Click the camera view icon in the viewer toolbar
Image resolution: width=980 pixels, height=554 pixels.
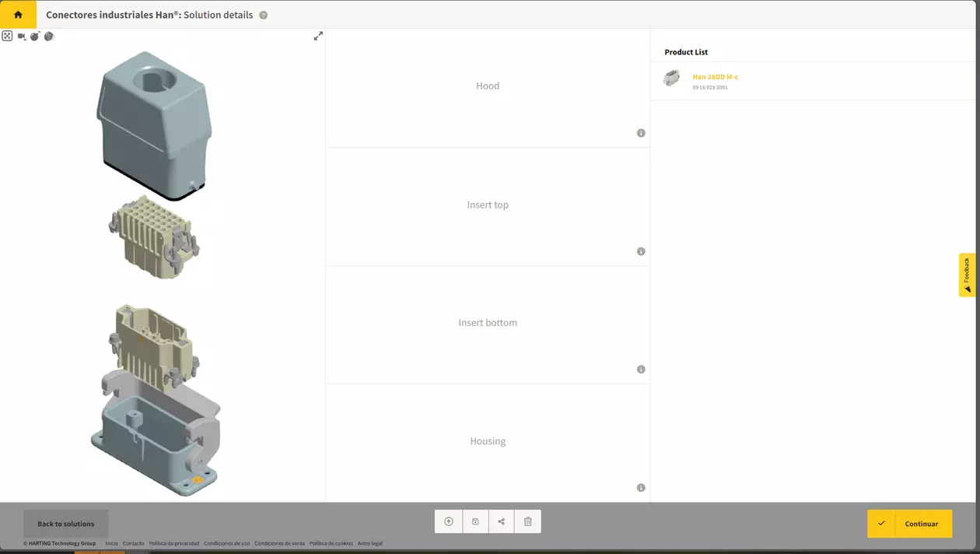pyautogui.click(x=21, y=35)
